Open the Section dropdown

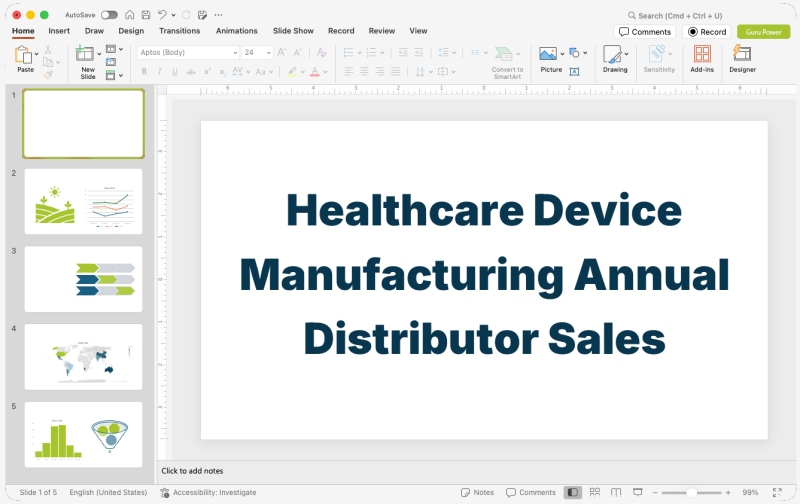pyautogui.click(x=114, y=75)
